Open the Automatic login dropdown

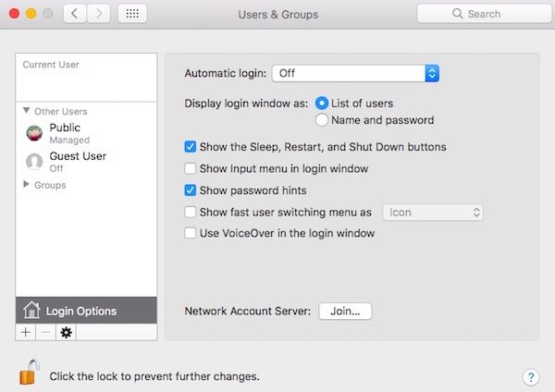[355, 73]
